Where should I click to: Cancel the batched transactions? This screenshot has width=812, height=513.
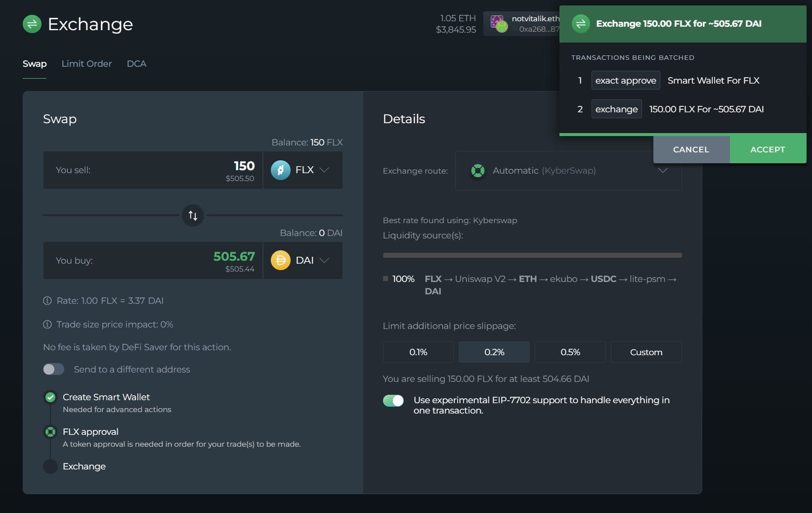pyautogui.click(x=691, y=149)
